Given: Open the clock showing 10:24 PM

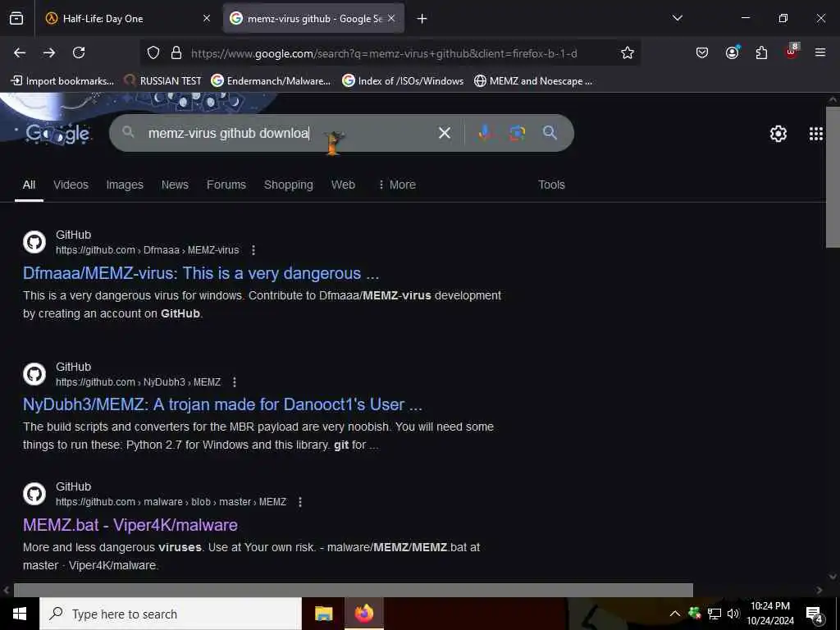Looking at the screenshot, I should [769, 614].
